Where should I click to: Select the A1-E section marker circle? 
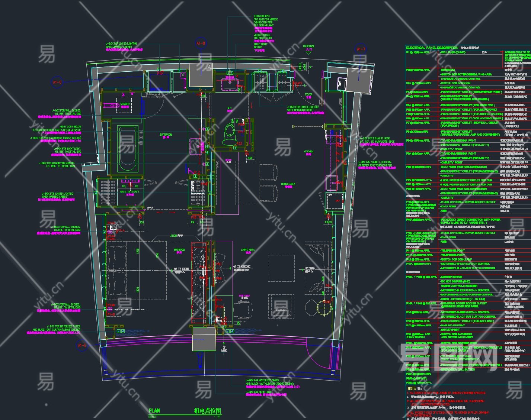tap(82, 346)
